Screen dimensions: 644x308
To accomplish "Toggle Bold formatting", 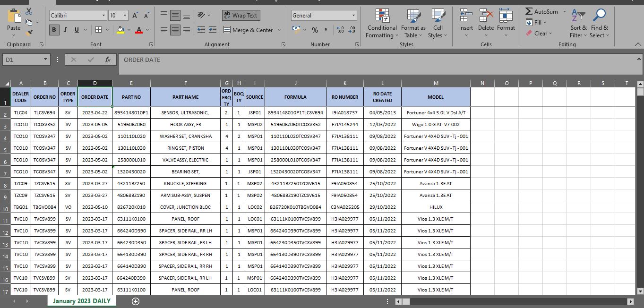I will tap(54, 30).
